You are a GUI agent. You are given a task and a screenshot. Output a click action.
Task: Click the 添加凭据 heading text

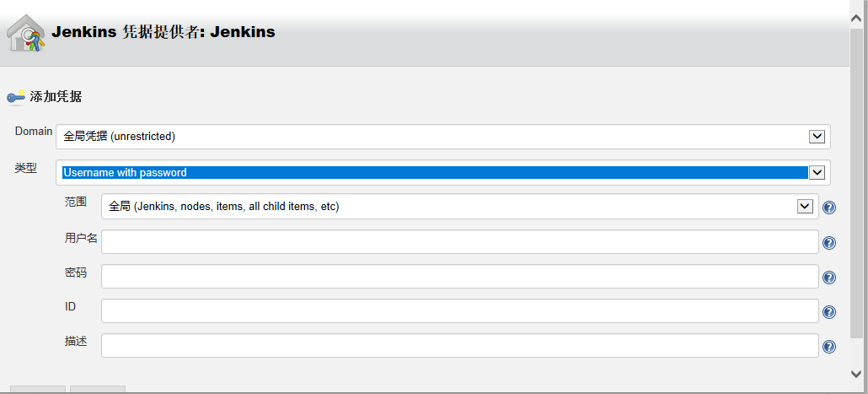56,97
